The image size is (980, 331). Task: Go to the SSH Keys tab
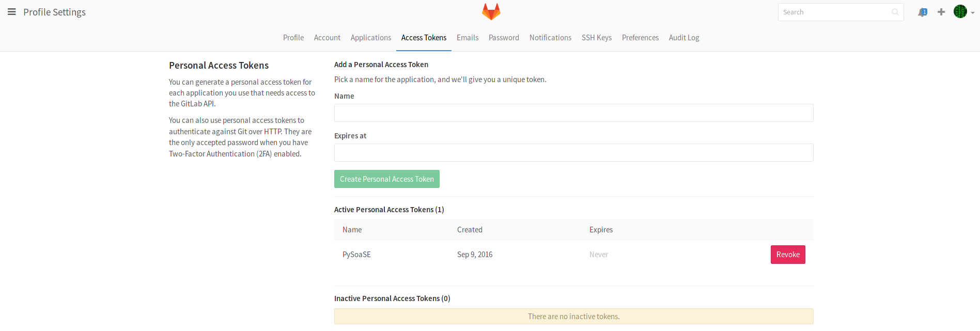coord(597,38)
